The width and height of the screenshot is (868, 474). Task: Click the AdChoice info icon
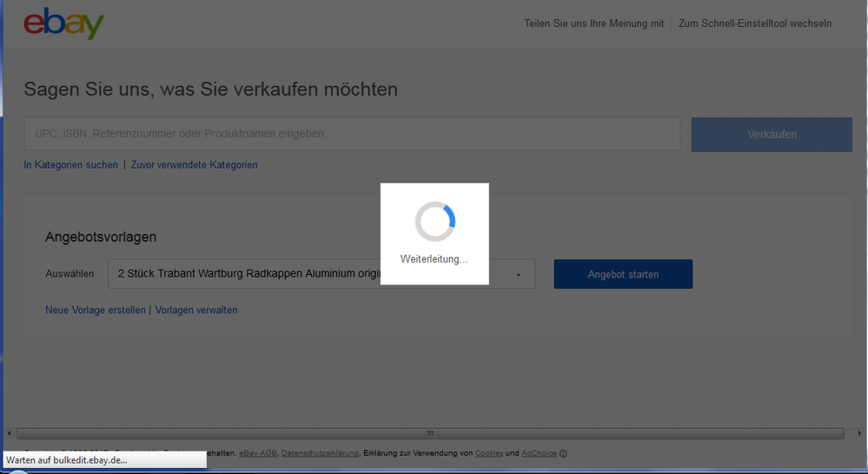point(564,453)
